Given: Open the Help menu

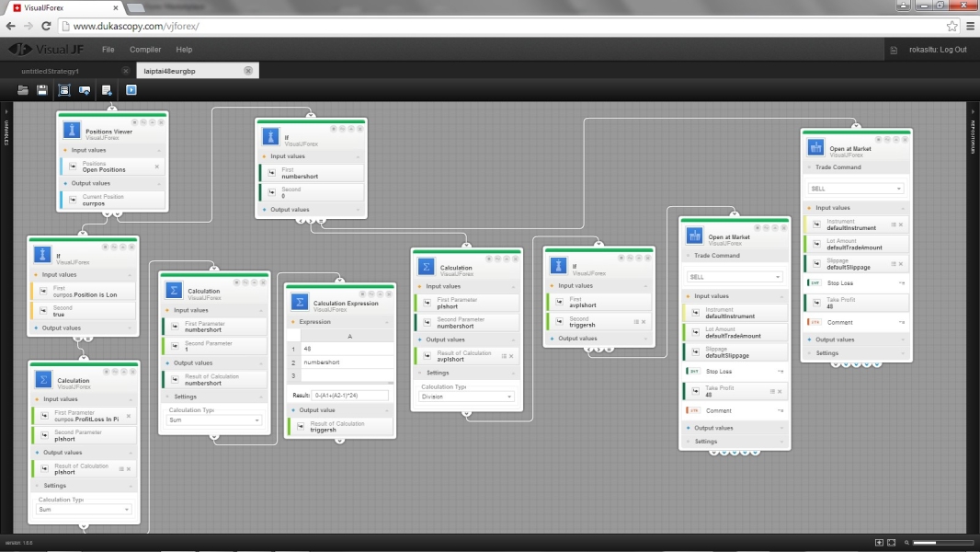Looking at the screenshot, I should click(x=184, y=50).
